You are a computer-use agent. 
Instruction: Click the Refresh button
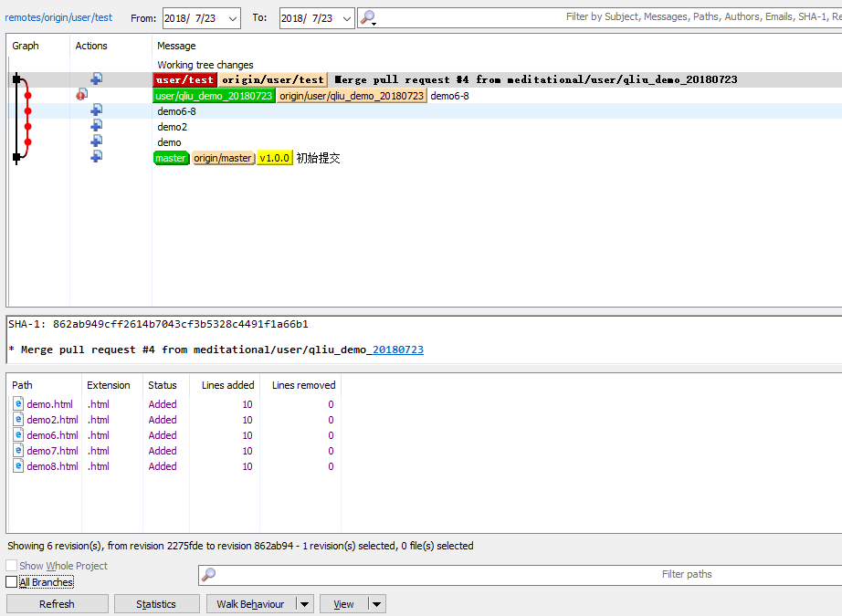(57, 604)
